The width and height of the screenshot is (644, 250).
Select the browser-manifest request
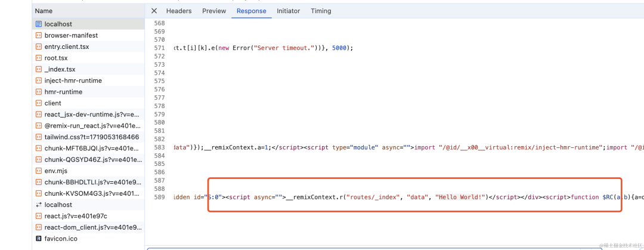pos(88,35)
